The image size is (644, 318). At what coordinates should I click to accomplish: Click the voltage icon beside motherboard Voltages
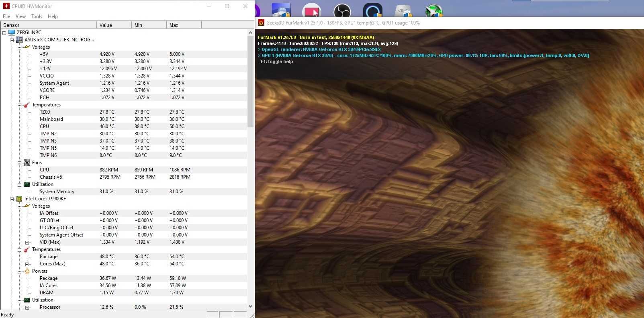click(x=27, y=47)
